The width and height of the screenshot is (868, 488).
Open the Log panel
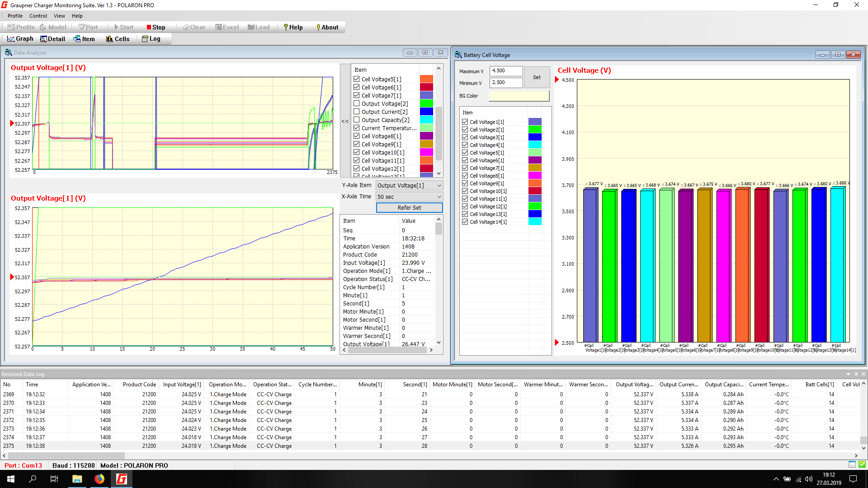(151, 39)
